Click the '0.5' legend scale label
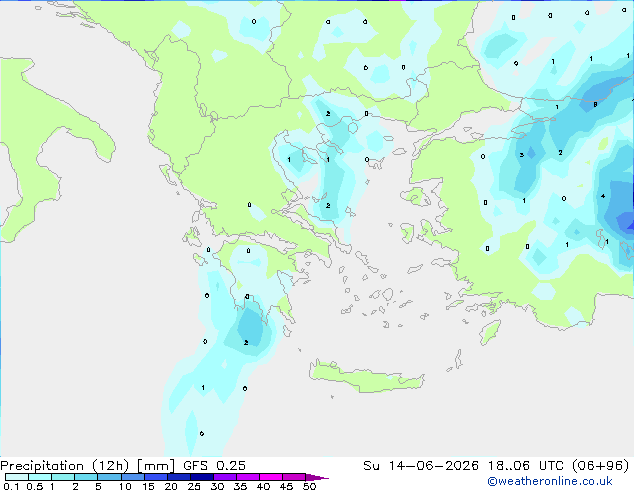Screen dimensions: 634x490 tap(35, 486)
